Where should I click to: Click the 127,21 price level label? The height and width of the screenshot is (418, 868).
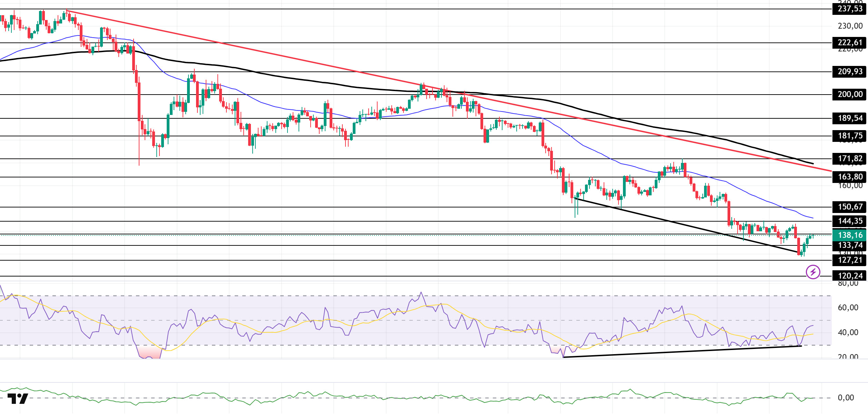coord(850,260)
